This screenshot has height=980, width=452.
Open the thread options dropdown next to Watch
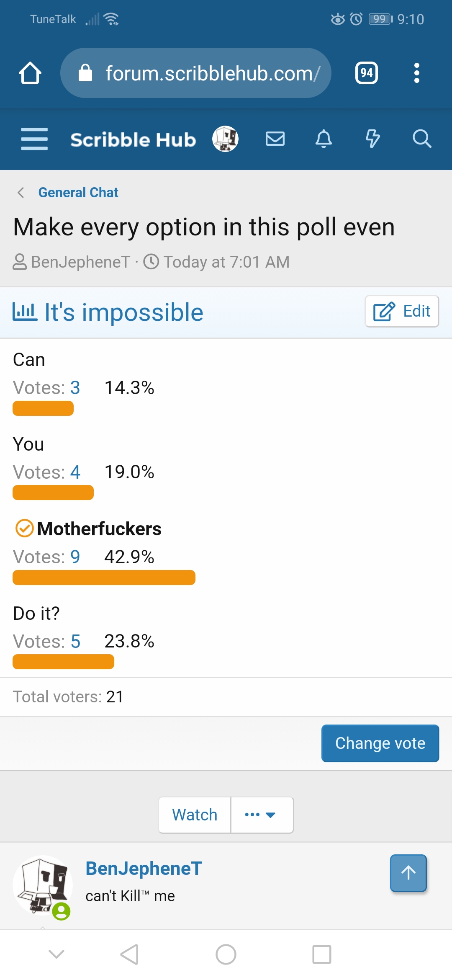point(262,815)
